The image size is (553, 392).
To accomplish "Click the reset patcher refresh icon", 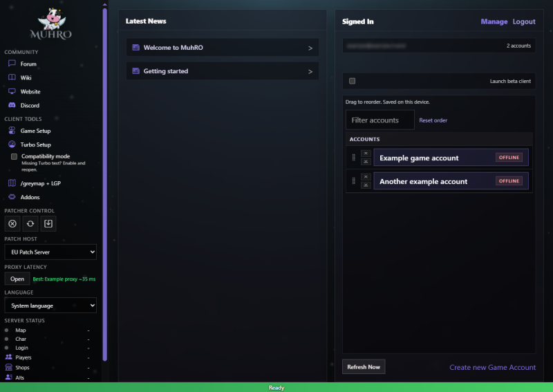I will pos(30,224).
